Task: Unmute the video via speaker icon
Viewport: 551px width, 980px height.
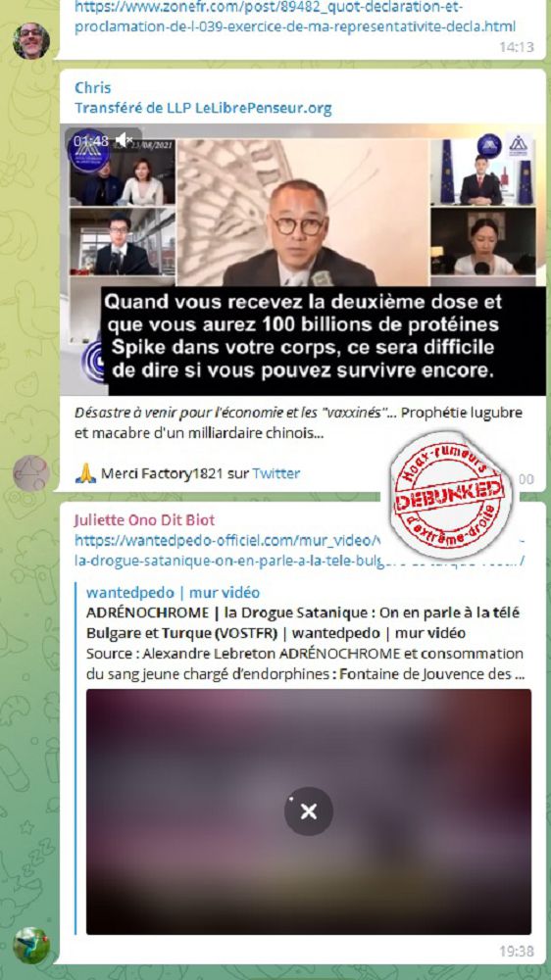Action: [x=125, y=139]
